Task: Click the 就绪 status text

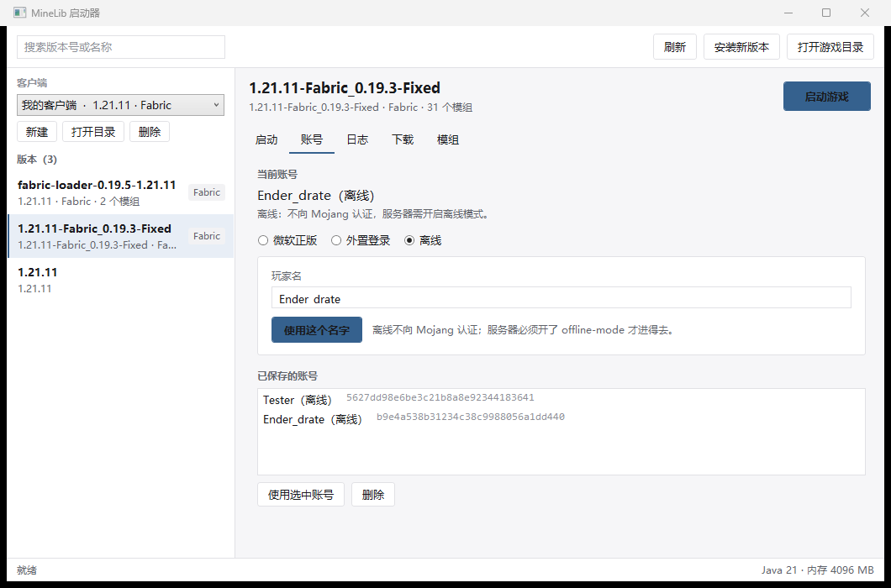Action: click(x=27, y=570)
